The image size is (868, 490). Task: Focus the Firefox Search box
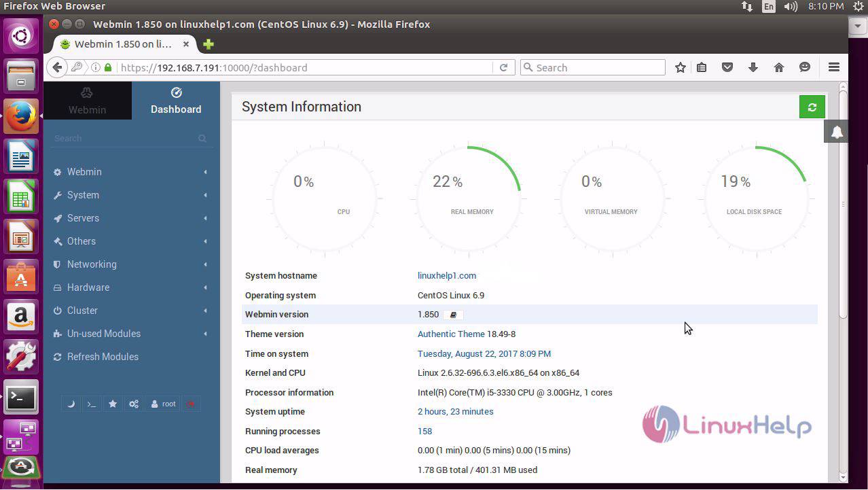point(592,67)
